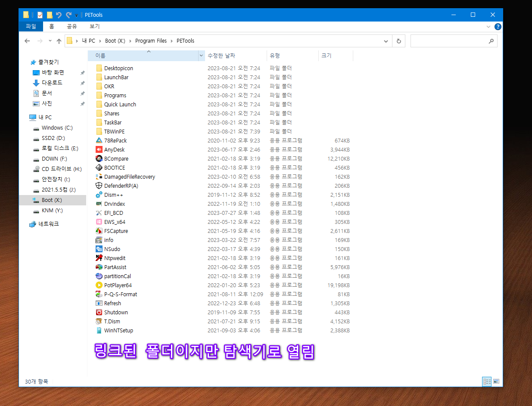The image size is (532, 406).
Task: Click the Properties quick access toolbar icon
Action: [40, 15]
